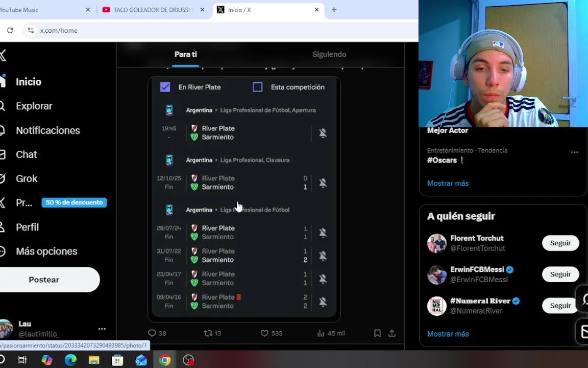
Task: Close the Inicio / X browser tab
Action: click(x=316, y=10)
